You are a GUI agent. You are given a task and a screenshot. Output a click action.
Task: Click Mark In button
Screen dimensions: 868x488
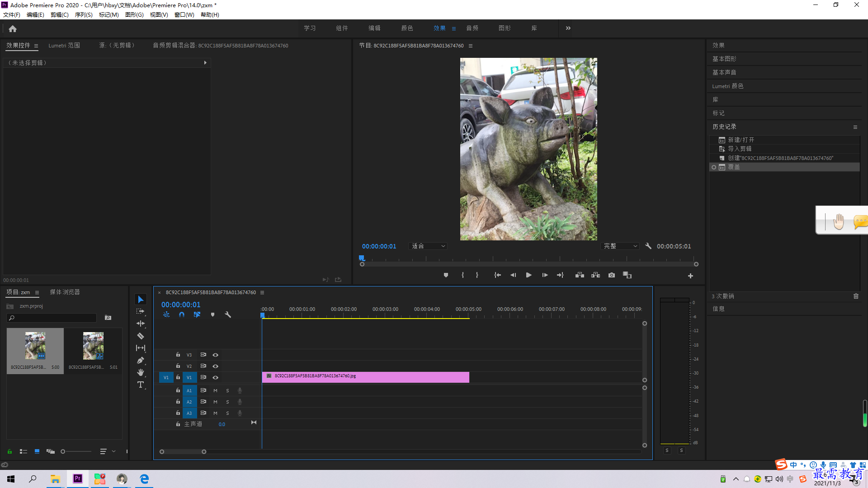point(462,275)
